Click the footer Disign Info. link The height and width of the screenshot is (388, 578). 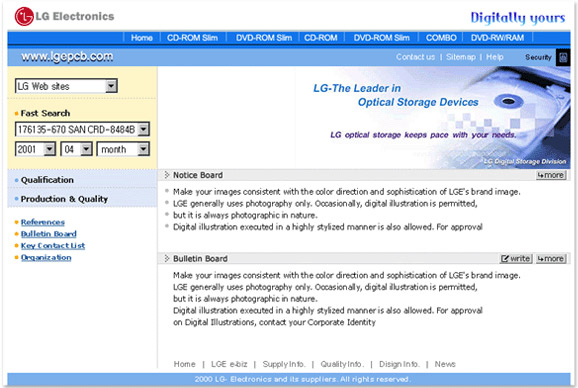(399, 364)
